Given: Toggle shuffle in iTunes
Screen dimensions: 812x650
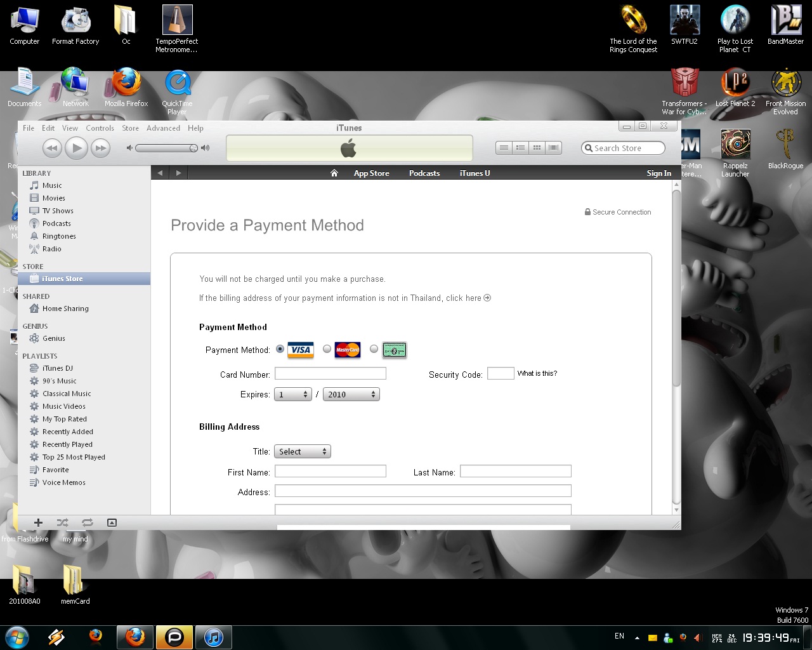Looking at the screenshot, I should 62,522.
